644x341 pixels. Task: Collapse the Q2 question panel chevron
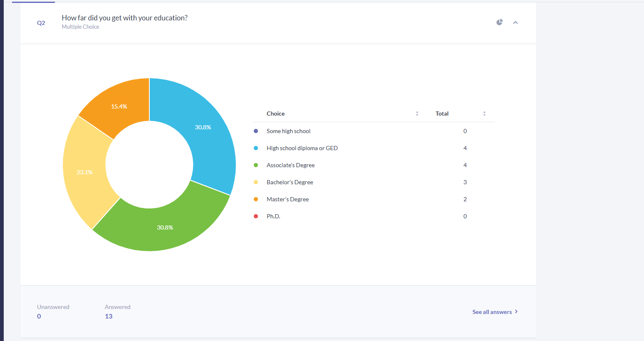[x=515, y=22]
